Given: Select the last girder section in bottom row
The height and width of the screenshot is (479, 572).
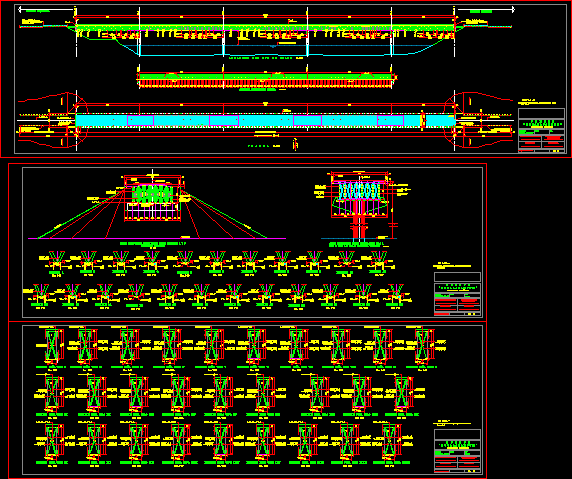Looking at the screenshot, I should [390, 444].
